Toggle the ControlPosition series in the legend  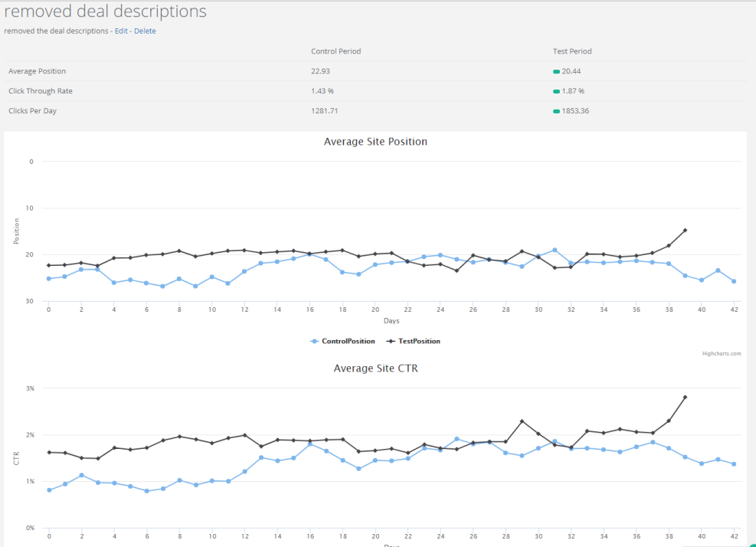click(x=342, y=341)
